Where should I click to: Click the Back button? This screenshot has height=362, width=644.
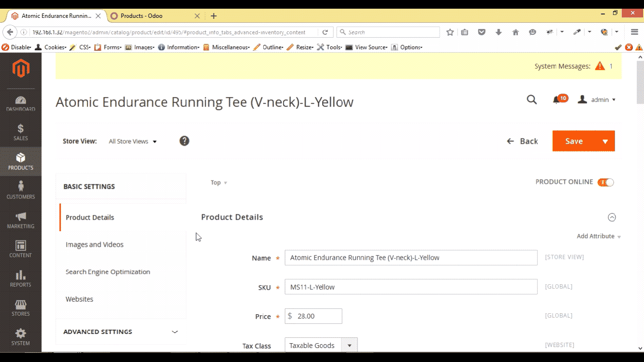pyautogui.click(x=522, y=141)
